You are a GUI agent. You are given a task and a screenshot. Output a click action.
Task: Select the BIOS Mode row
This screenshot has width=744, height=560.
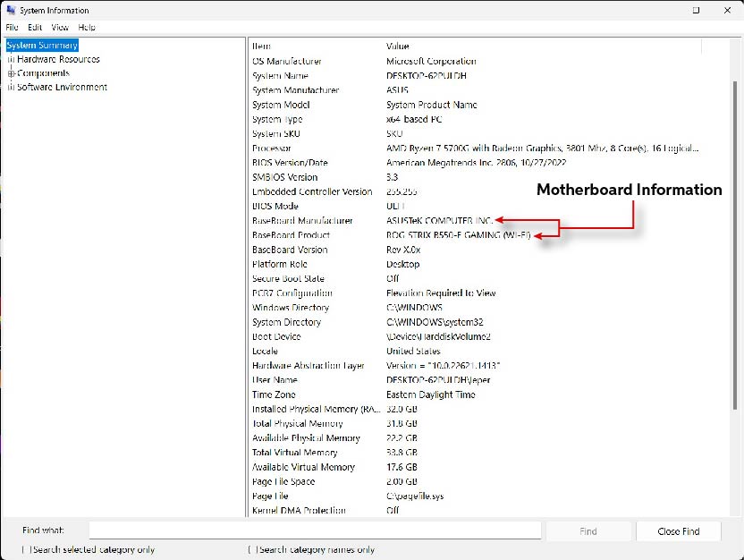[475, 206]
